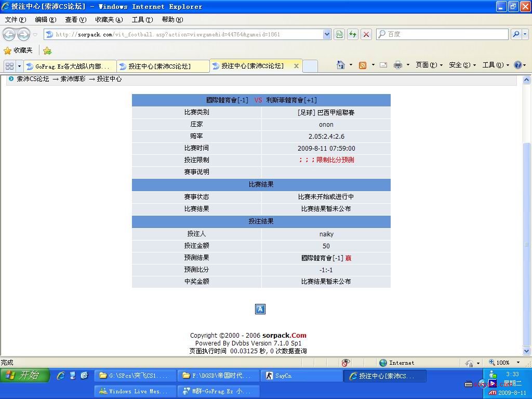Click the Print icon in command bar
Image resolution: width=532 pixels, height=399 pixels.
pyautogui.click(x=398, y=65)
